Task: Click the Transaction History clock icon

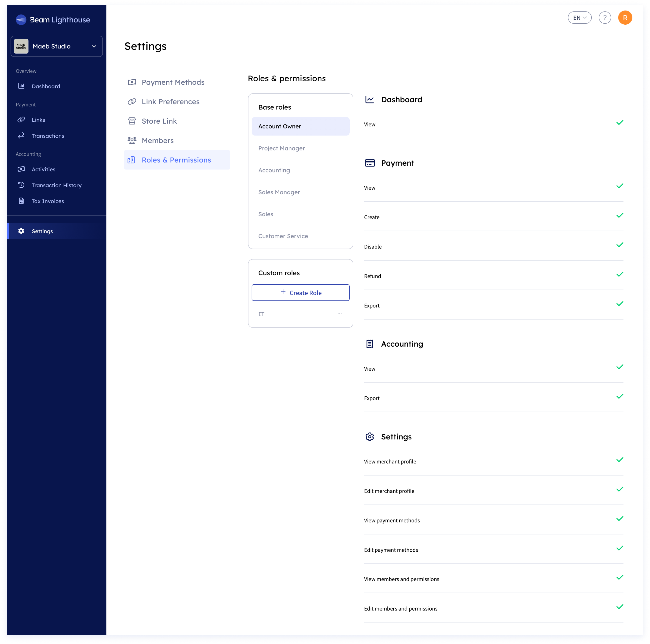Action: tap(21, 185)
